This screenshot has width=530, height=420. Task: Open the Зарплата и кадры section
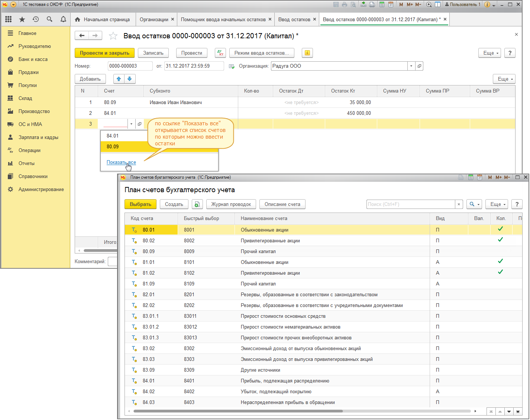click(x=38, y=137)
